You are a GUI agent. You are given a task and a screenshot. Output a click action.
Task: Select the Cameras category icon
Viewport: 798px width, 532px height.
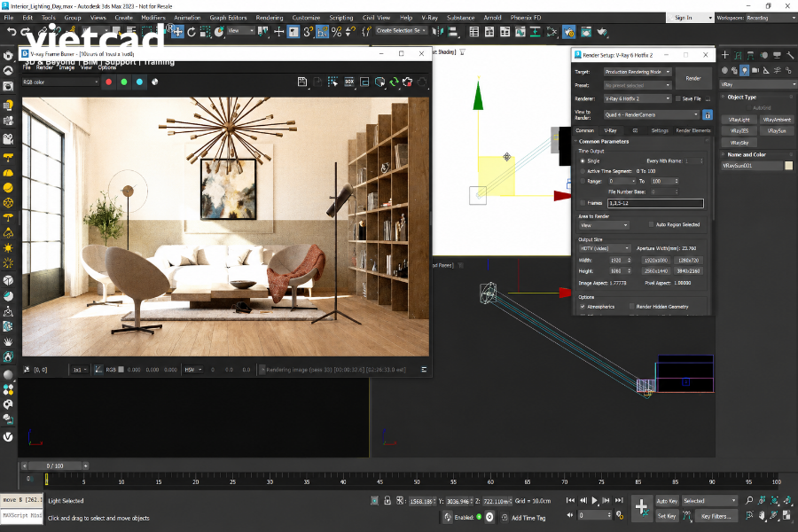coord(755,70)
